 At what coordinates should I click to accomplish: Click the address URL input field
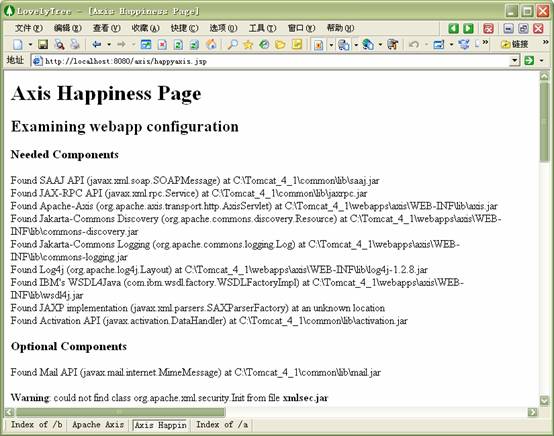pyautogui.click(x=271, y=61)
